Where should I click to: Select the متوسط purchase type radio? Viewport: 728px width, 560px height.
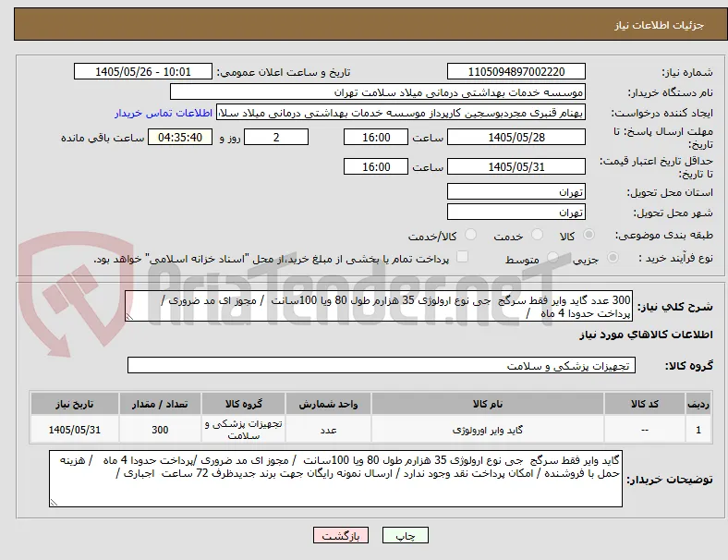(x=552, y=258)
